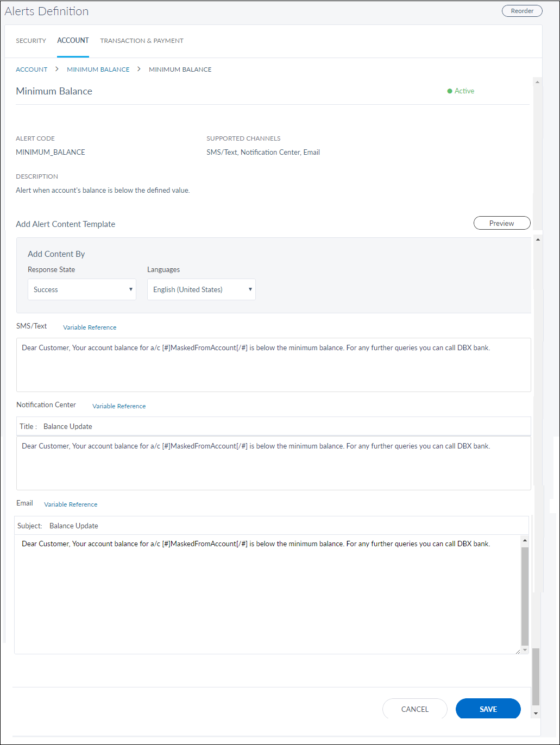Switch to the Security tab
560x745 pixels.
(x=31, y=41)
